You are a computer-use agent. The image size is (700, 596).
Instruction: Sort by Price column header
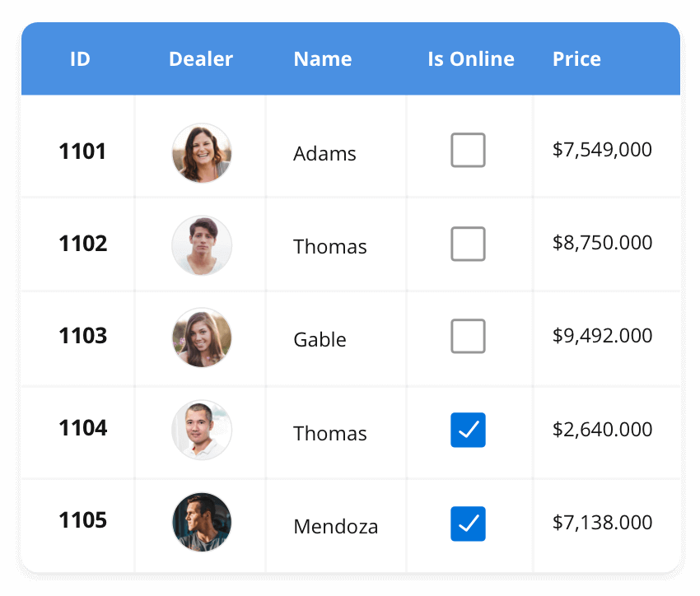576,59
